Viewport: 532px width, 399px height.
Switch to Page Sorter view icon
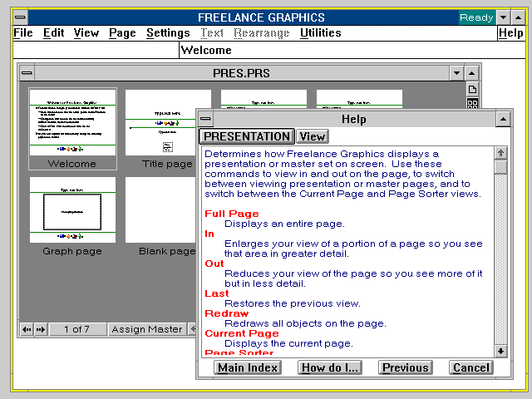click(472, 103)
